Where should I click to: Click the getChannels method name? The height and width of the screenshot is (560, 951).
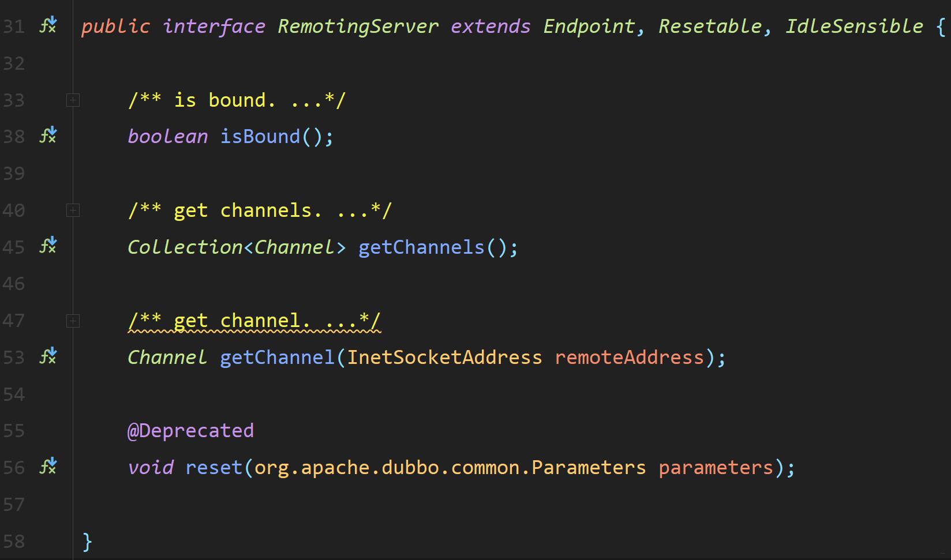(421, 247)
